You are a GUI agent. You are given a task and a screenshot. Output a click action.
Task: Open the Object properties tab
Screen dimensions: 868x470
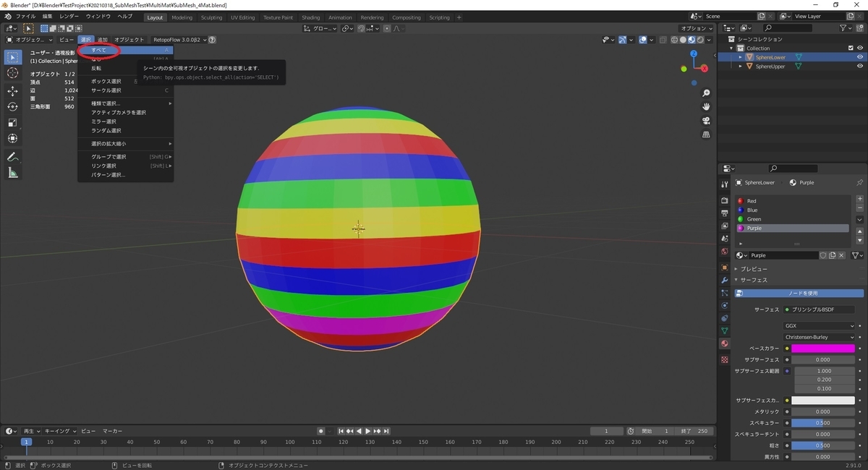click(x=725, y=268)
